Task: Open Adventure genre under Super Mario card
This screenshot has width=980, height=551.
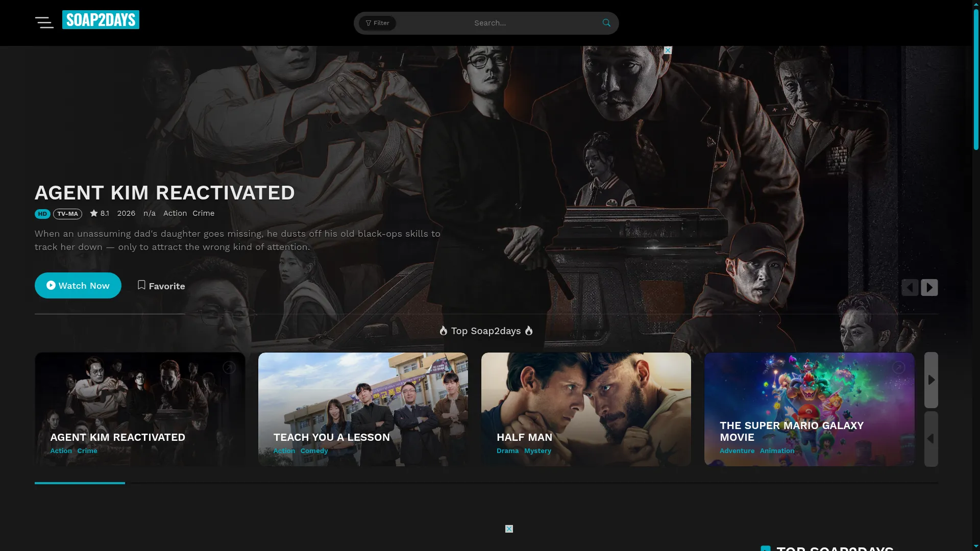Action: point(737,451)
